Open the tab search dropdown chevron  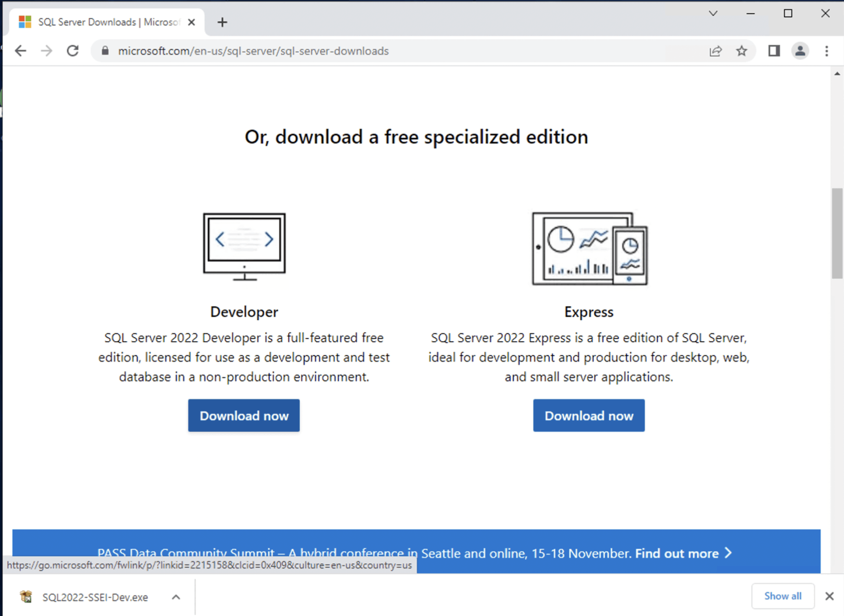click(x=713, y=13)
